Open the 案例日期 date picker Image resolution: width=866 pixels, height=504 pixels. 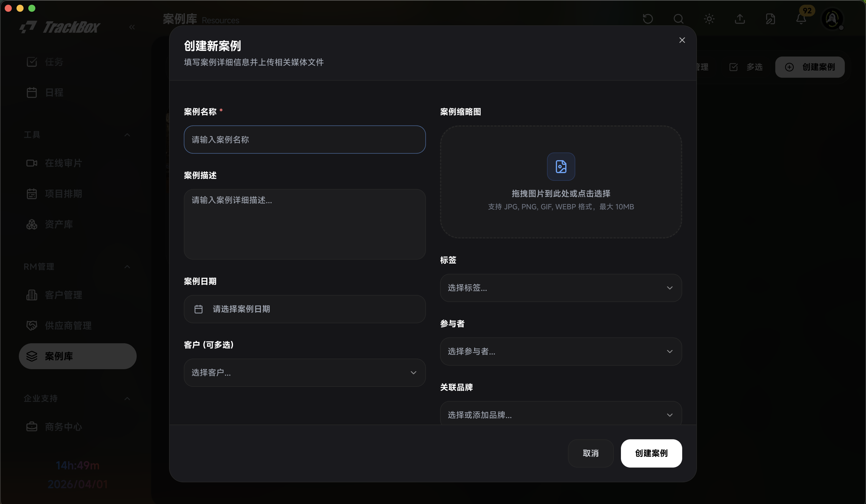pyautogui.click(x=305, y=309)
